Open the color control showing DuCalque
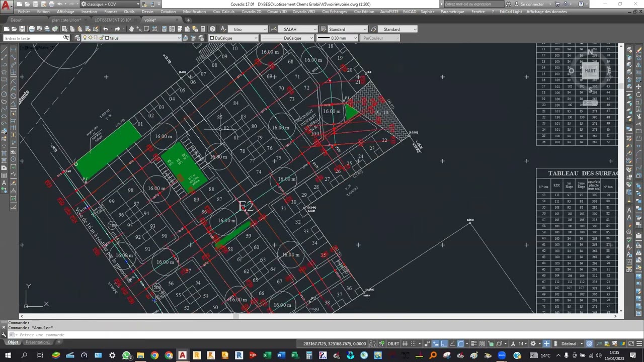Screen dimensions: 644x362 click(233, 38)
